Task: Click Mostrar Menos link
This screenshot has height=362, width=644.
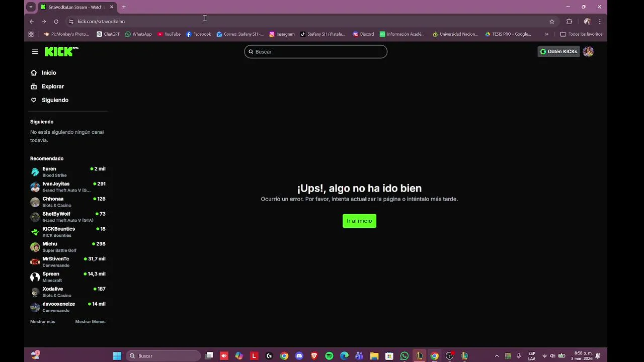Action: click(90, 322)
